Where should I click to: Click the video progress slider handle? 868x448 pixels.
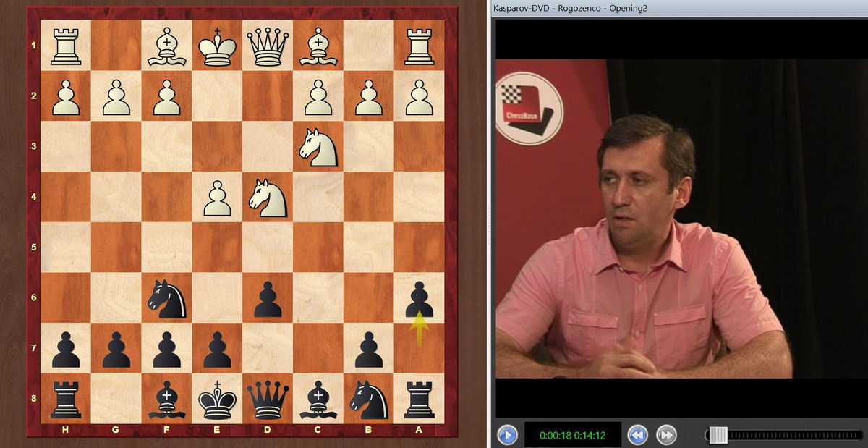[x=718, y=435]
